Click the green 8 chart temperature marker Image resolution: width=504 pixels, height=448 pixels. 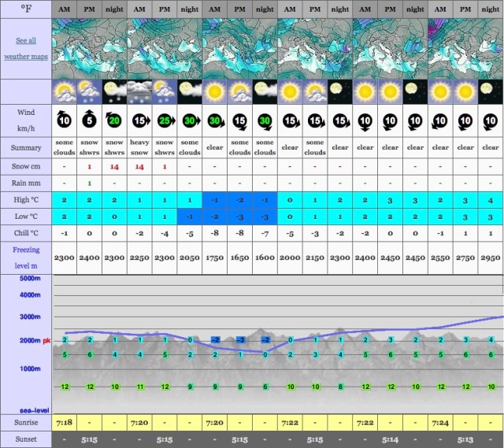coord(341,387)
